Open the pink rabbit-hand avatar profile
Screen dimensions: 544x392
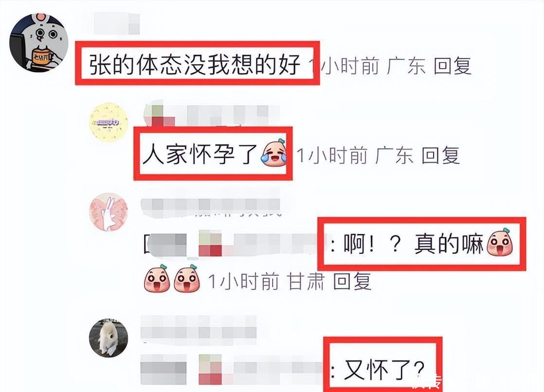(109, 213)
